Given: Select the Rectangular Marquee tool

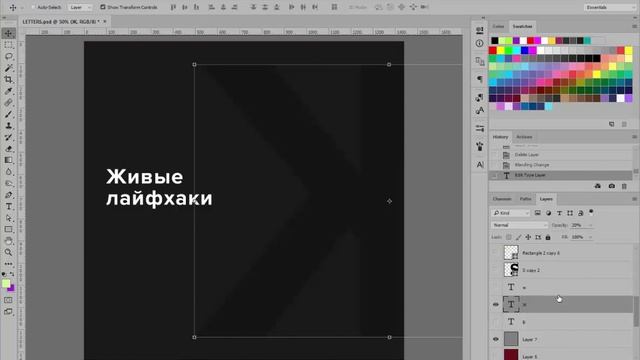Looking at the screenshot, I should [9, 45].
